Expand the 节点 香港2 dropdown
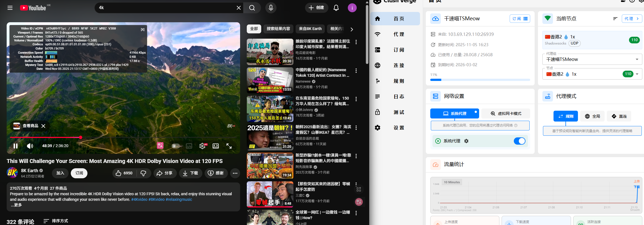644x225 pixels. (x=637, y=74)
